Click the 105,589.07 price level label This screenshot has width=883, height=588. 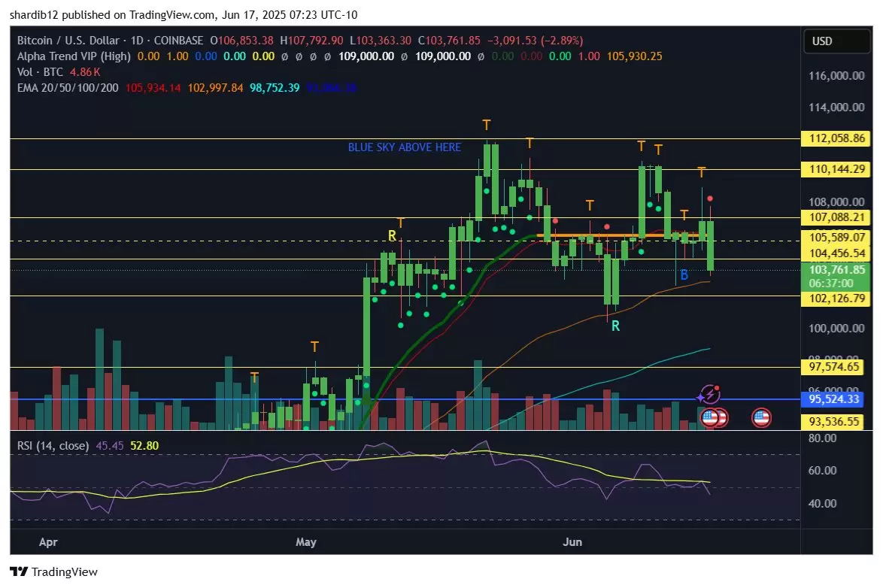click(x=836, y=237)
